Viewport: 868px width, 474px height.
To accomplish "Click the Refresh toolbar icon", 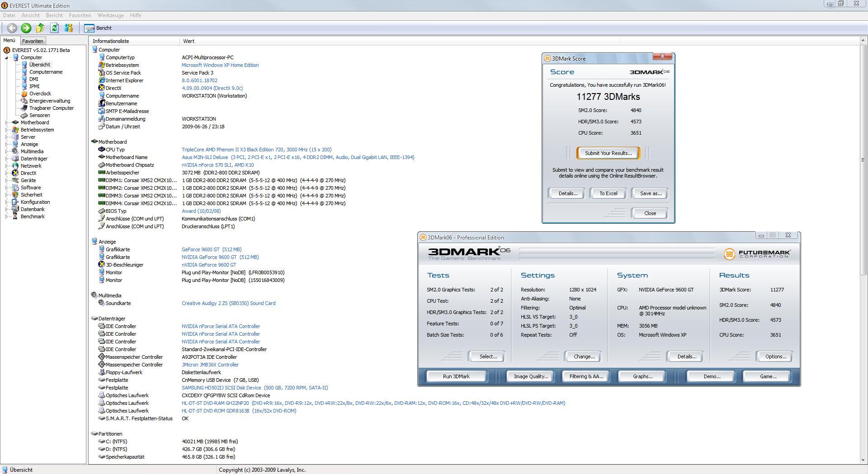I will pyautogui.click(x=54, y=28).
